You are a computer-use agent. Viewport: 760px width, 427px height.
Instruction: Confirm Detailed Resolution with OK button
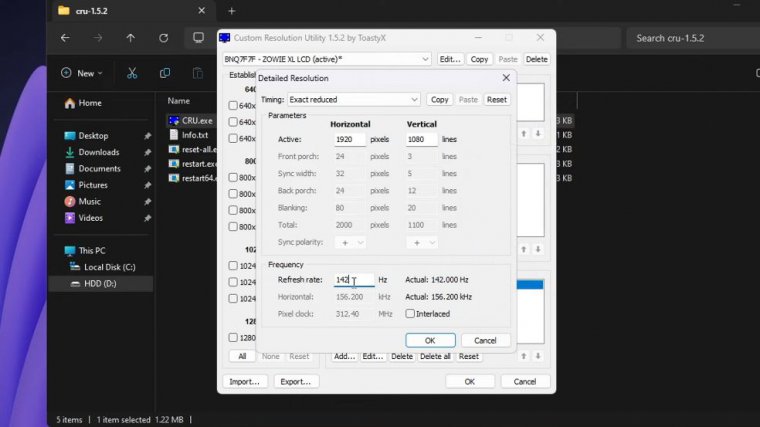pyautogui.click(x=430, y=340)
